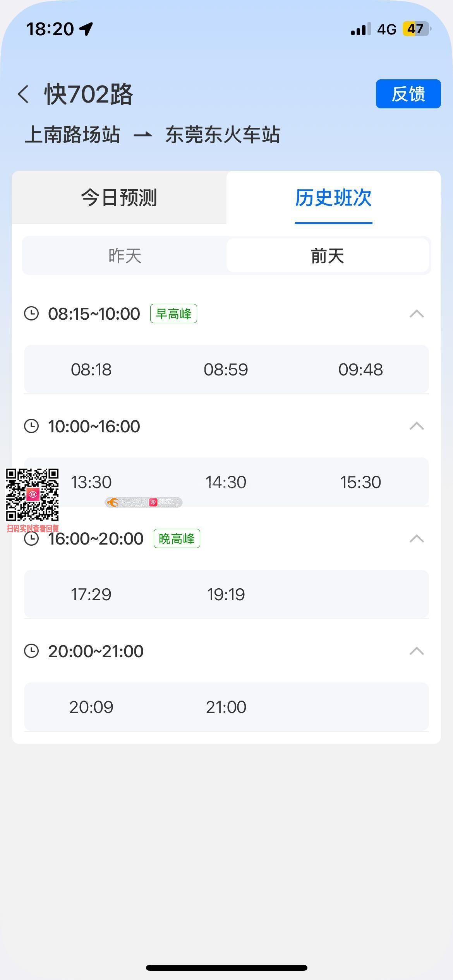Select the 前天 history segment

click(328, 256)
